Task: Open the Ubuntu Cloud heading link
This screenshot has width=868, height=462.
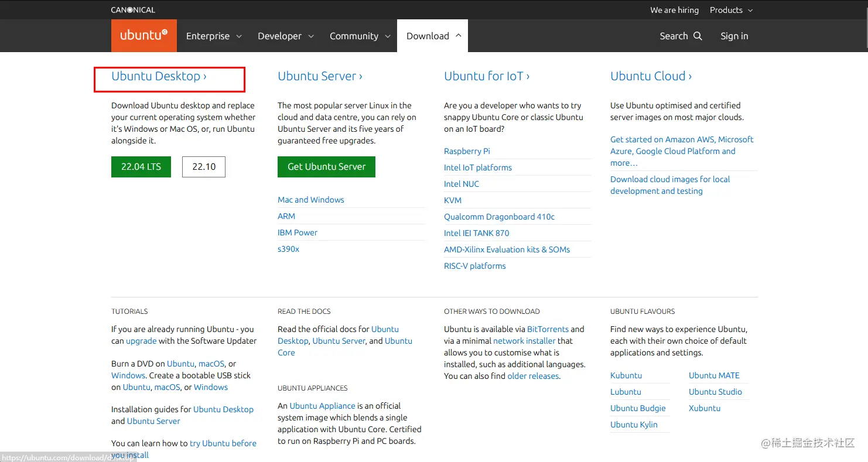Action: click(651, 76)
